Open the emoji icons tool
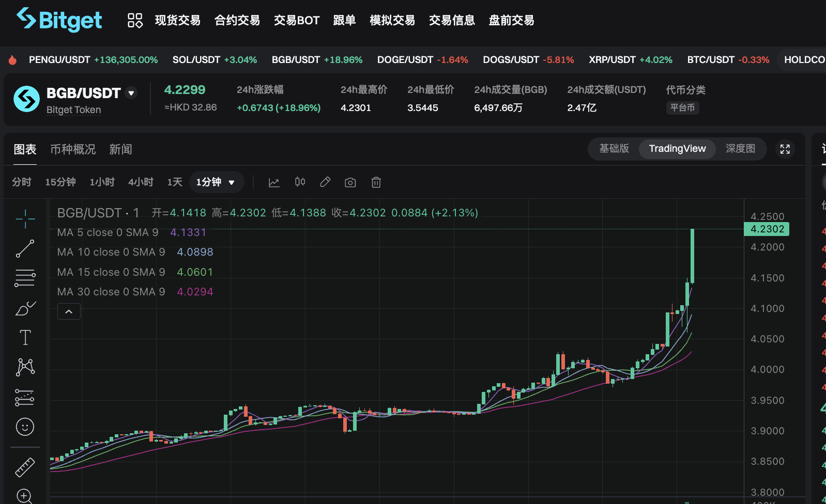 pyautogui.click(x=25, y=427)
